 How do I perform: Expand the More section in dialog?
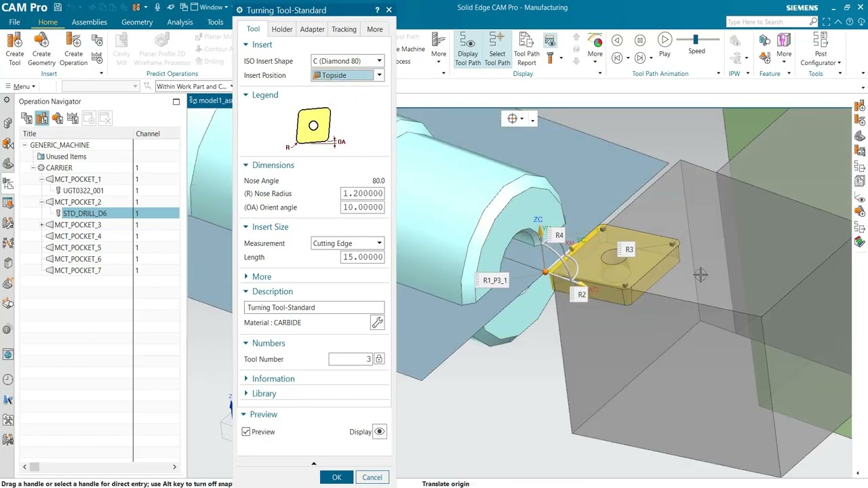click(261, 277)
